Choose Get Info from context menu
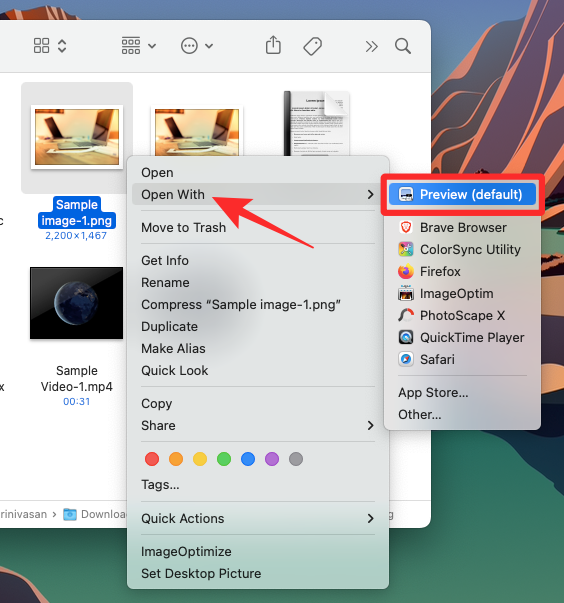Screen dimensions: 564x603 coord(165,260)
